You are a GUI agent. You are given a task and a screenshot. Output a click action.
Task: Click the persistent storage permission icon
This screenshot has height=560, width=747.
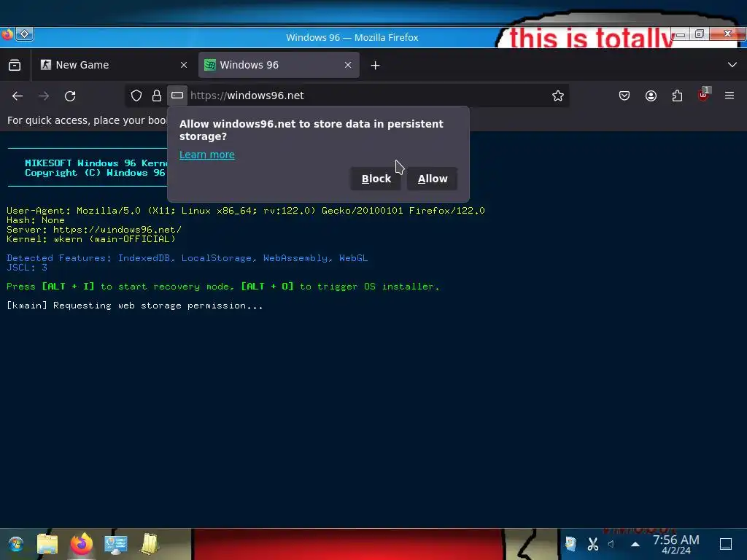pyautogui.click(x=177, y=96)
